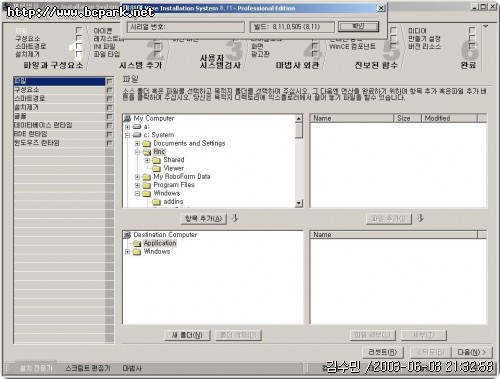Toggle checkbox for 스마트경로 row in left list
This screenshot has height=379, width=500.
point(109,99)
